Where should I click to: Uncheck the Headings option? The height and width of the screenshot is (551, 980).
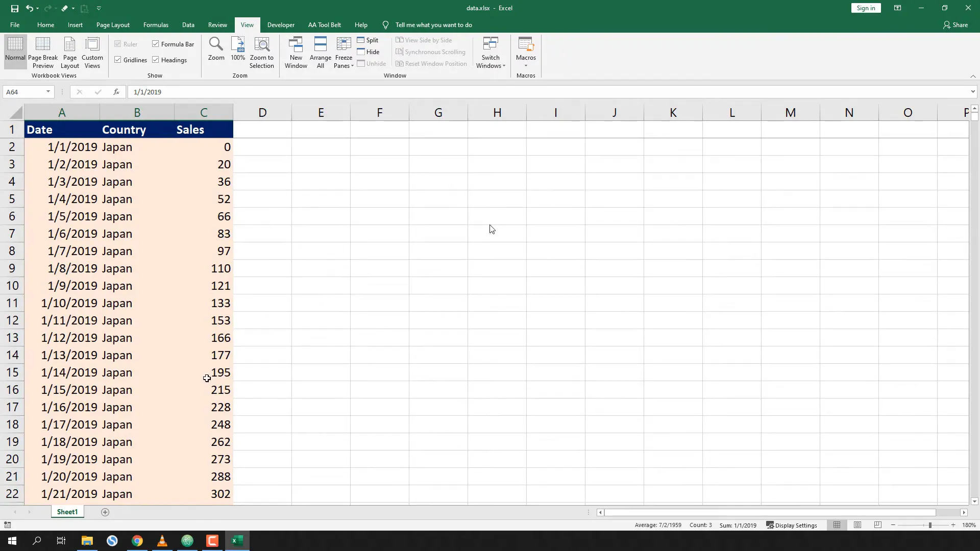pyautogui.click(x=156, y=60)
